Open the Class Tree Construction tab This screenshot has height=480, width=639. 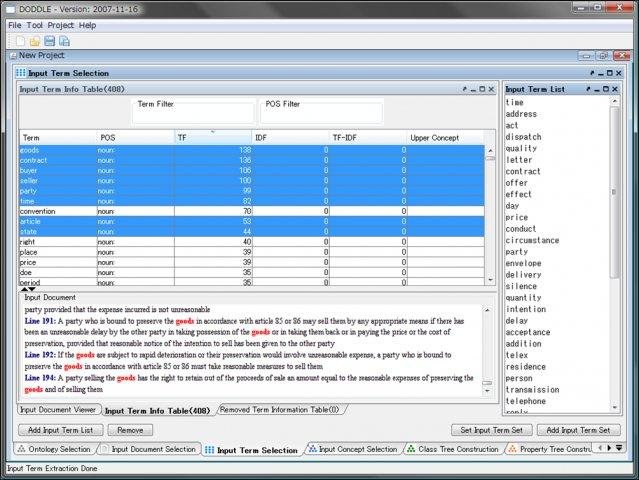click(452, 449)
